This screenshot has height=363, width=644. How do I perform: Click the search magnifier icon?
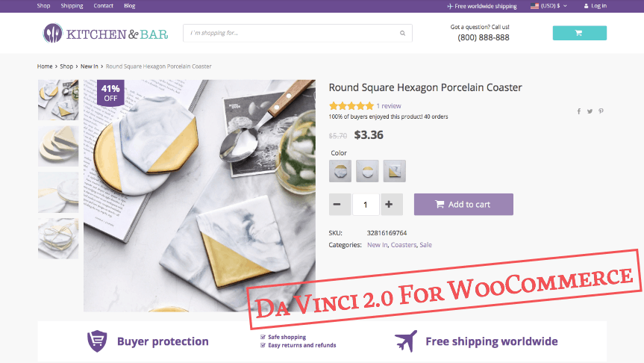point(402,34)
